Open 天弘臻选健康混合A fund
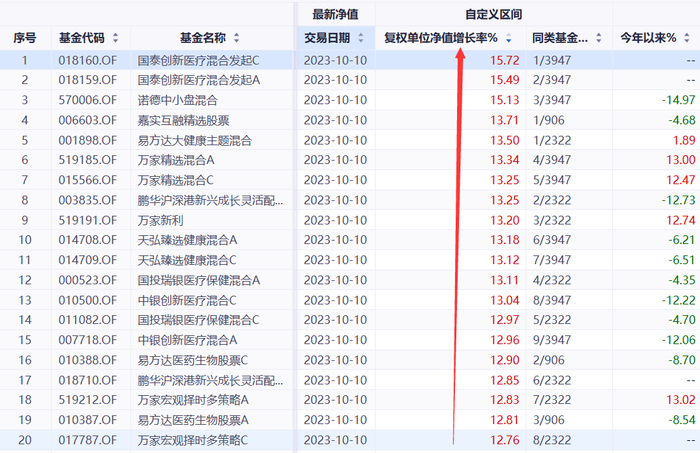This screenshot has height=453, width=700. point(187,240)
